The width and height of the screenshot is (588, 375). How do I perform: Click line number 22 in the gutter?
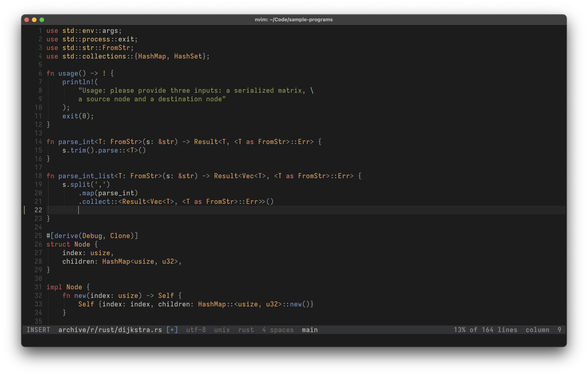38,210
